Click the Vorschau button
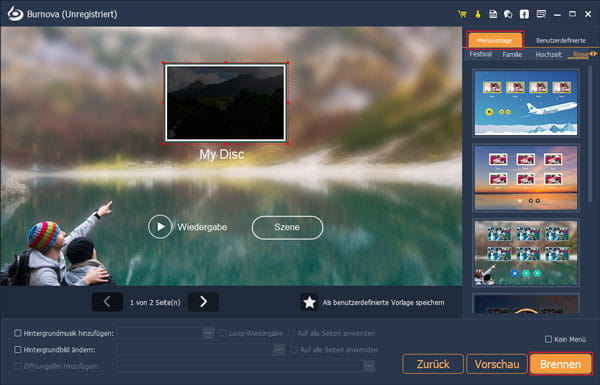 (x=497, y=364)
